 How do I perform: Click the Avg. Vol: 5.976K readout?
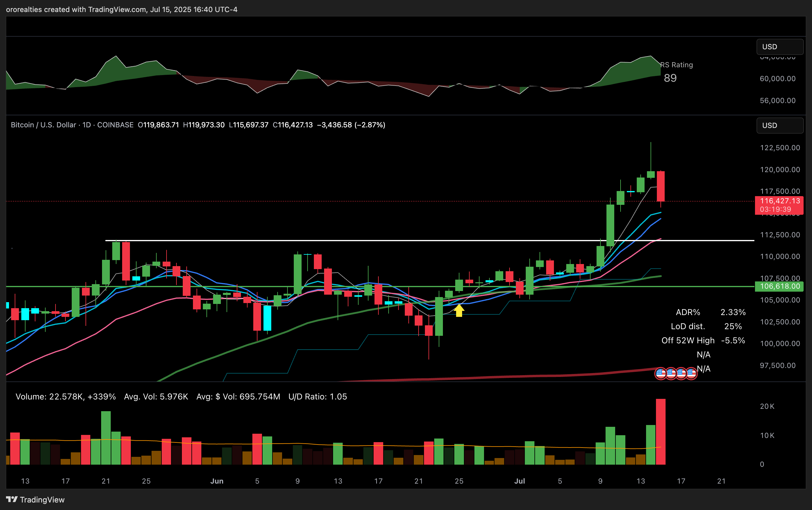click(x=156, y=397)
